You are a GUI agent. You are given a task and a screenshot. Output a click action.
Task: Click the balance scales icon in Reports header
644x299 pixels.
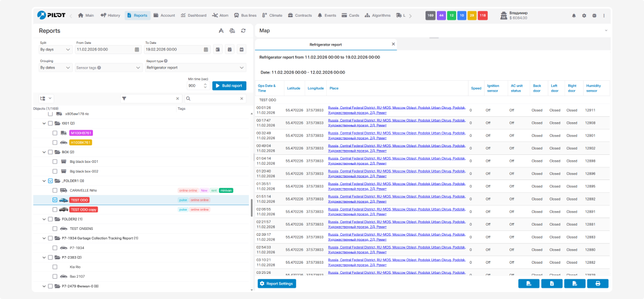(x=232, y=31)
